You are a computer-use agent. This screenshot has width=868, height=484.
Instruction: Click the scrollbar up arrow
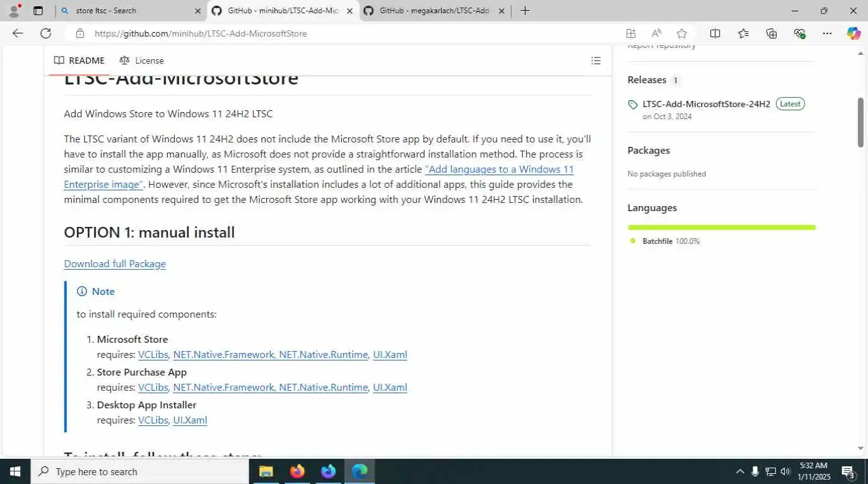[860, 54]
